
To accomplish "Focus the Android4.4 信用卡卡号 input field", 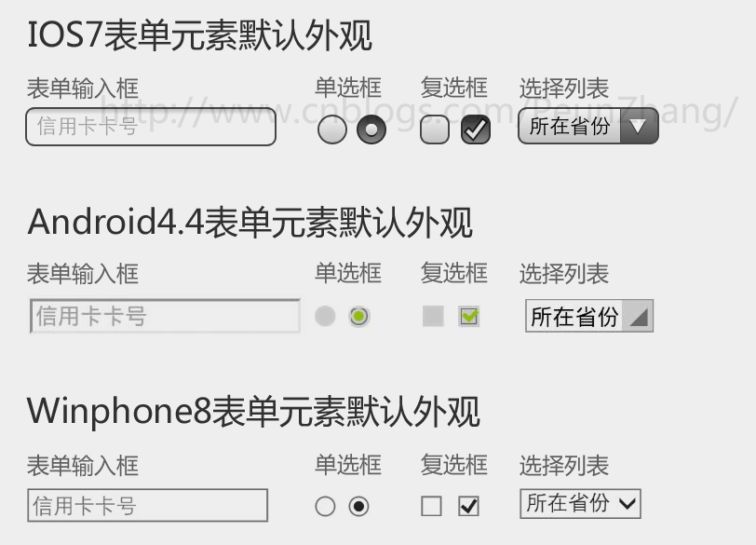I will 165,317.
